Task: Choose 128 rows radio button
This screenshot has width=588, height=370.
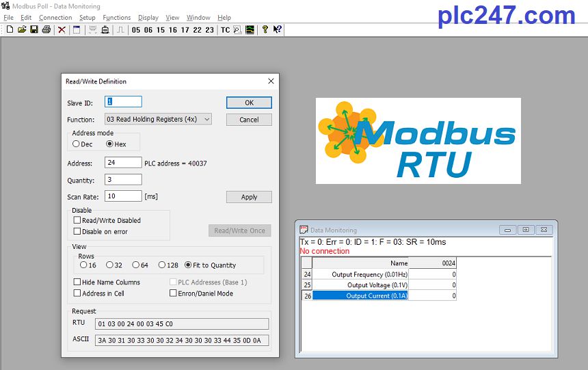Action: (x=162, y=265)
